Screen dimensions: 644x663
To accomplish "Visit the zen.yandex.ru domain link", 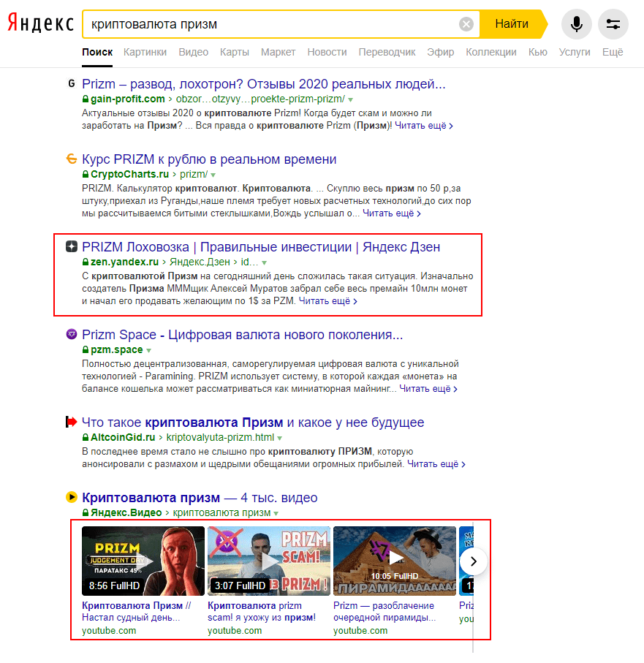I will (x=124, y=262).
